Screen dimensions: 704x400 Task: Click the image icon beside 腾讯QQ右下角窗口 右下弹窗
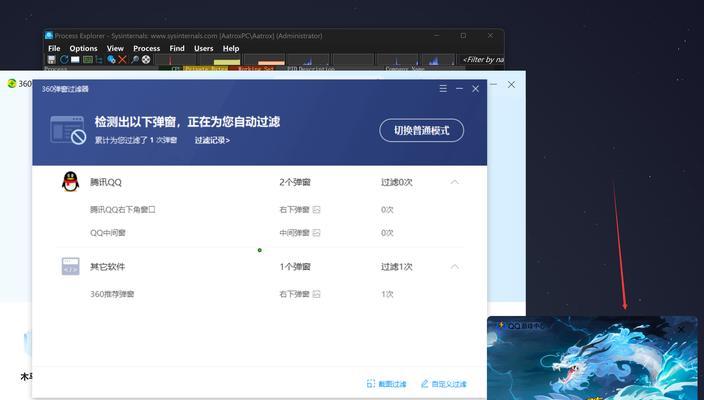[317, 210]
